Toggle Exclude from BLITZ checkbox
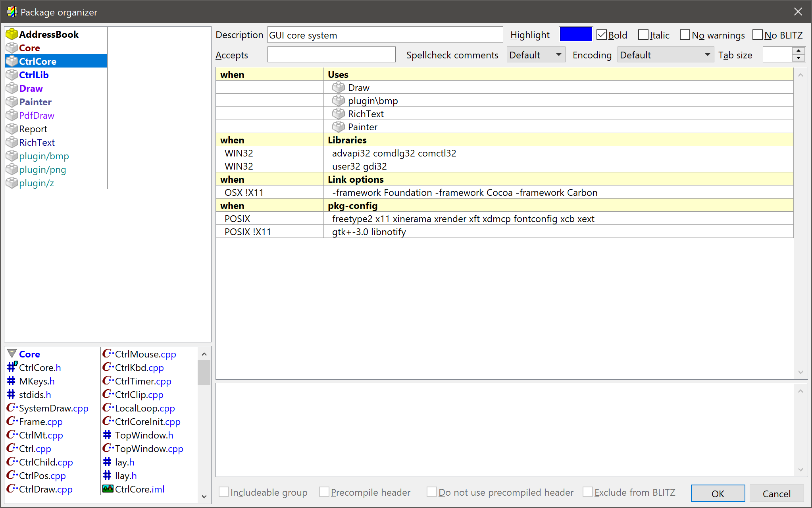Image resolution: width=812 pixels, height=508 pixels. point(588,492)
